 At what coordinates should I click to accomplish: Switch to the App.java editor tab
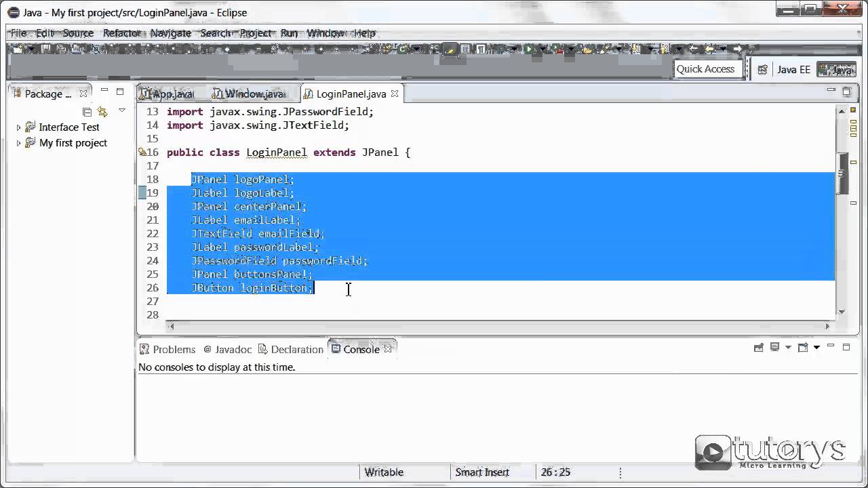[x=167, y=94]
